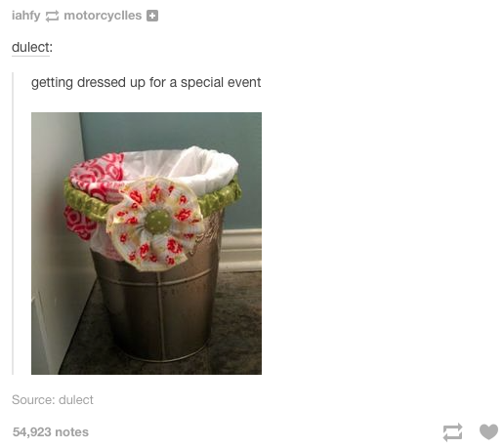504x448 pixels.
Task: Click the fabric flower in the photo
Action: click(153, 224)
